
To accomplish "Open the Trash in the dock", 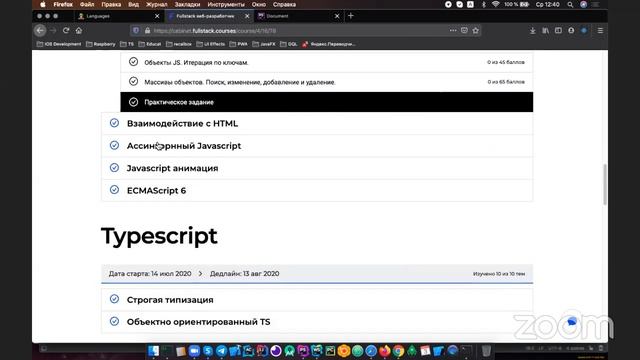I will (486, 351).
